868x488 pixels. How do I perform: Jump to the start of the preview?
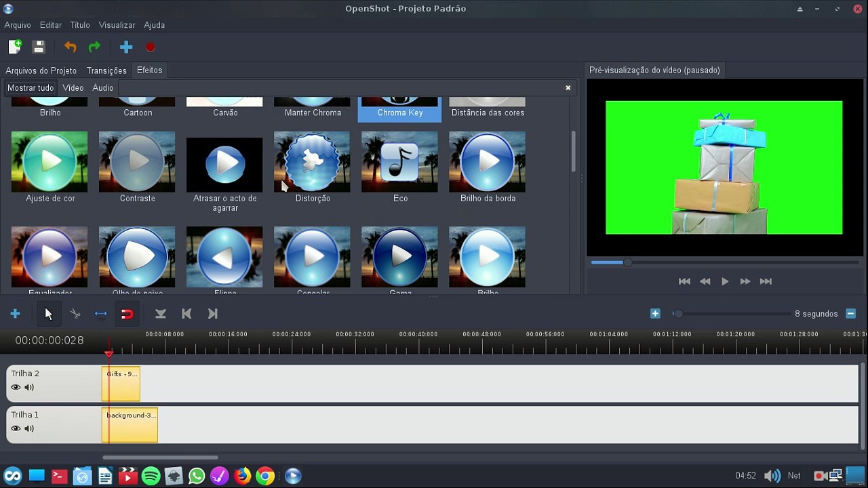pyautogui.click(x=685, y=281)
